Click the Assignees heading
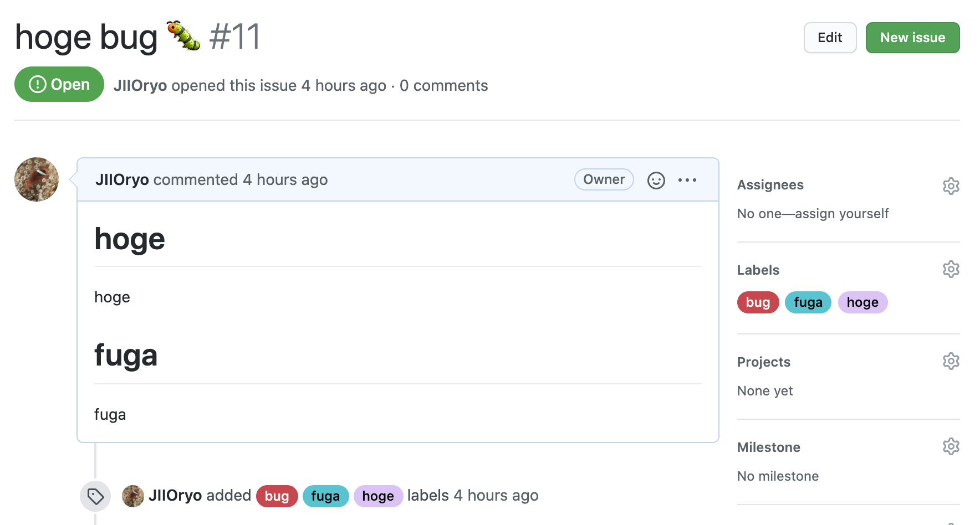This screenshot has width=980, height=525. pos(770,185)
